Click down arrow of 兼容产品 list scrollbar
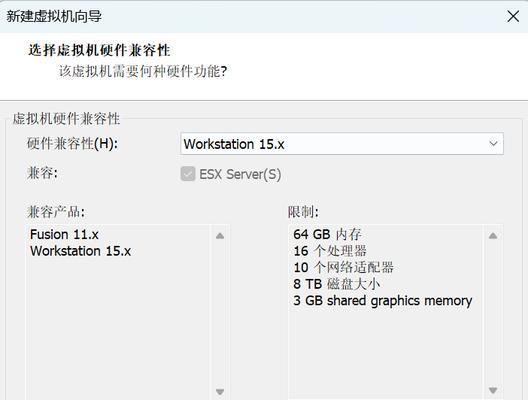 coord(220,391)
